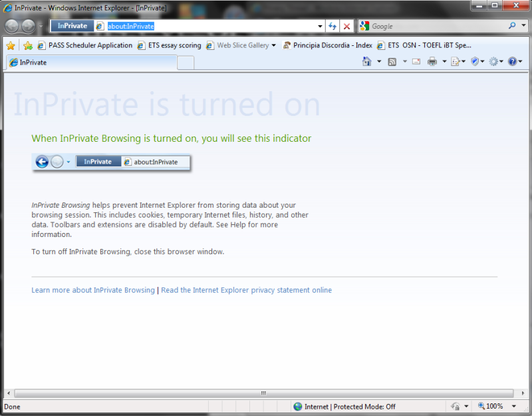Screen dimensions: 532x416
Task: Expand the Home button dropdown arrow
Action: tap(379, 61)
